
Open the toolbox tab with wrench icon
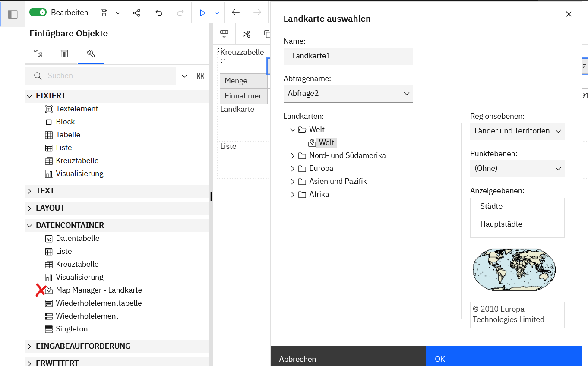91,54
